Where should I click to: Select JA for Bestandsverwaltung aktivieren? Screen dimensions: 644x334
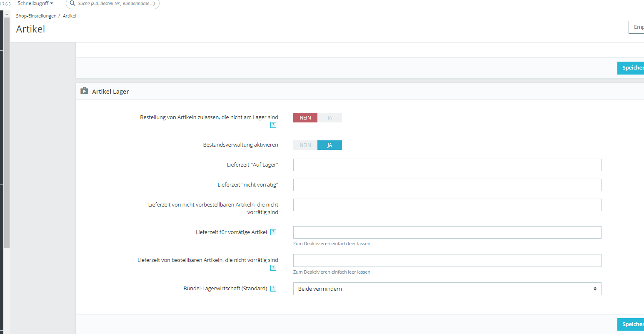tap(329, 145)
